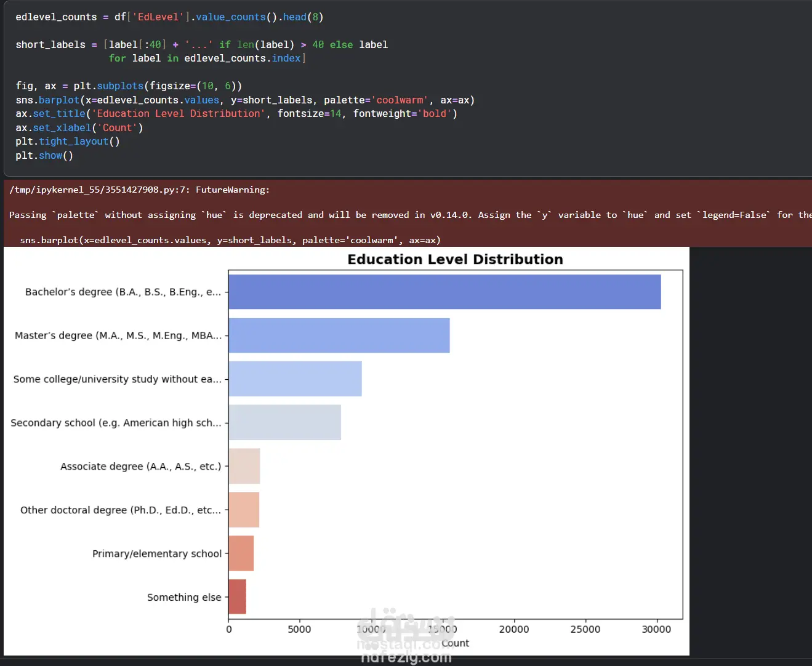The image size is (812, 666).
Task: Click the 'Passing palette without assigning hue' warning
Action: [410, 215]
